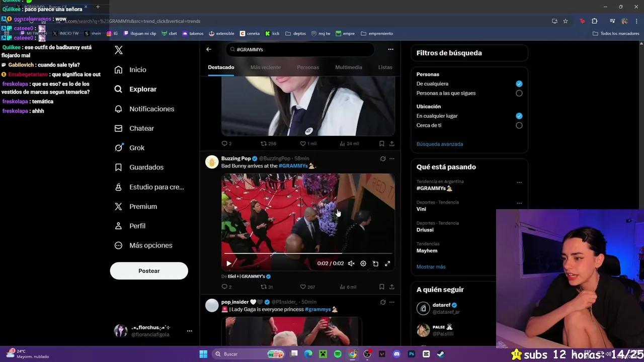Select En cualquier lugar location
The width and height of the screenshot is (644, 362).
519,116
